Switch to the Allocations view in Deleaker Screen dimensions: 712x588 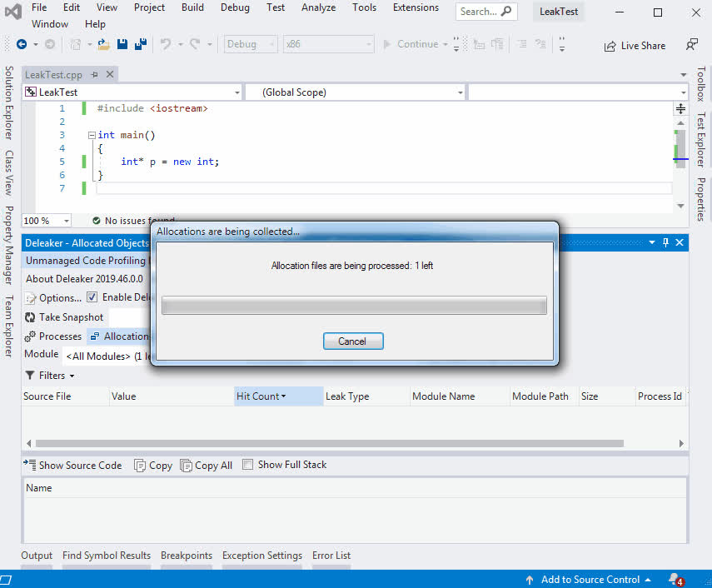[125, 336]
